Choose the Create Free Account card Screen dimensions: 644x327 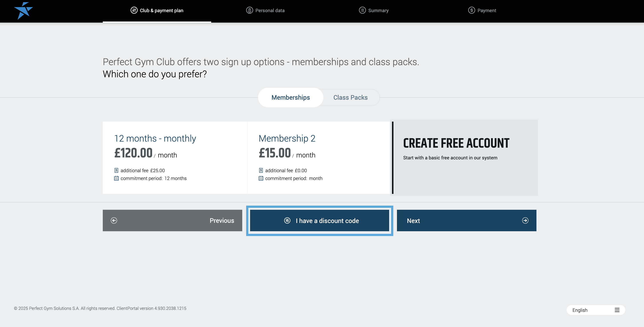click(x=465, y=158)
